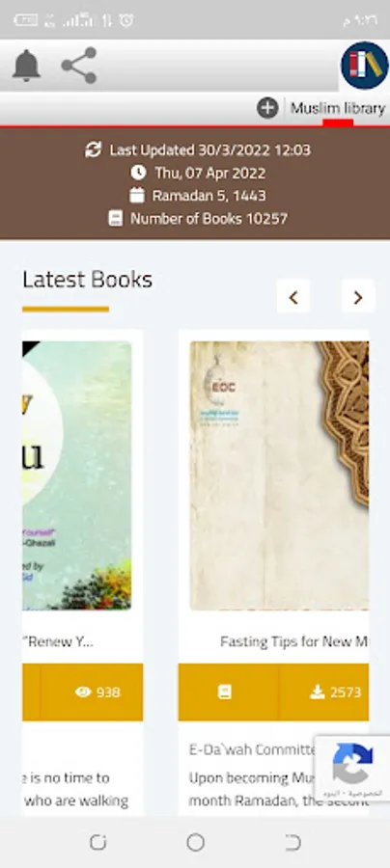This screenshot has height=868, width=390.
Task: Tap the 2573 downloads button
Action: coord(324,692)
